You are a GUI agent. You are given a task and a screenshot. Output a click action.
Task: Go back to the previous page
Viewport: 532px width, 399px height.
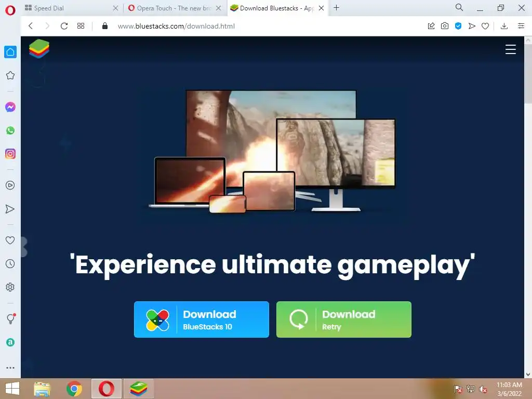[31, 26]
